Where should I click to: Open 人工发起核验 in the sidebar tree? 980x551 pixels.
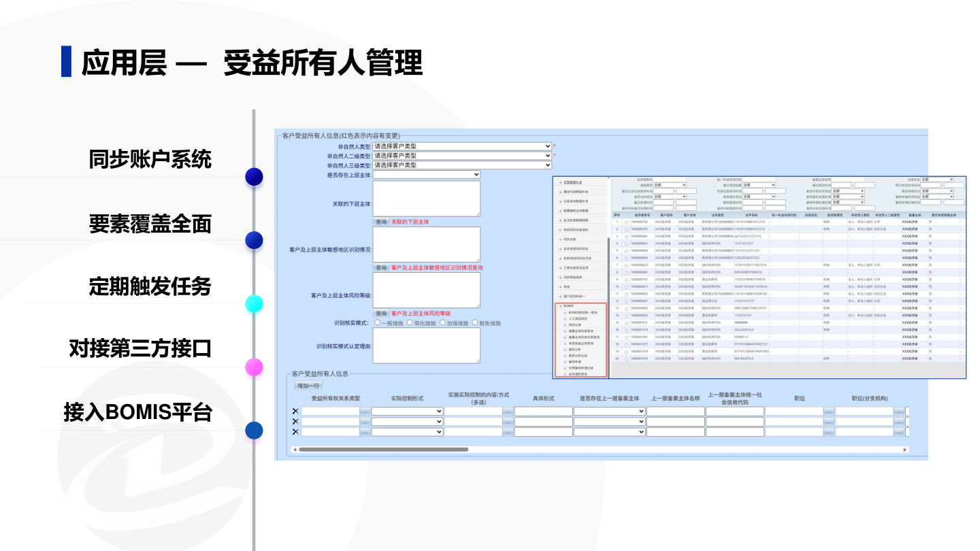click(x=576, y=318)
